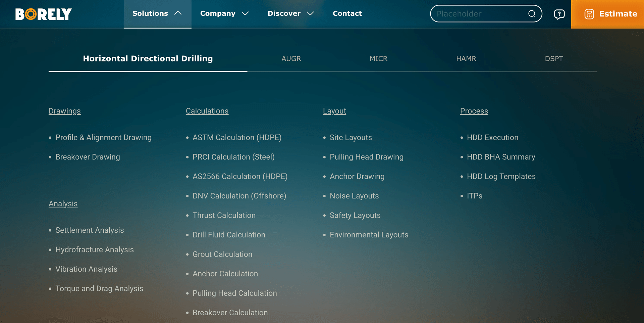Open Noise Layouts link

[354, 196]
